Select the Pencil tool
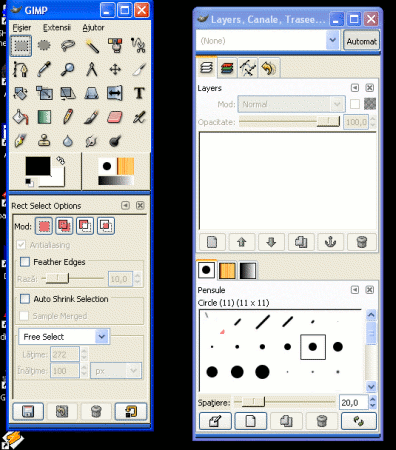 click(68, 117)
